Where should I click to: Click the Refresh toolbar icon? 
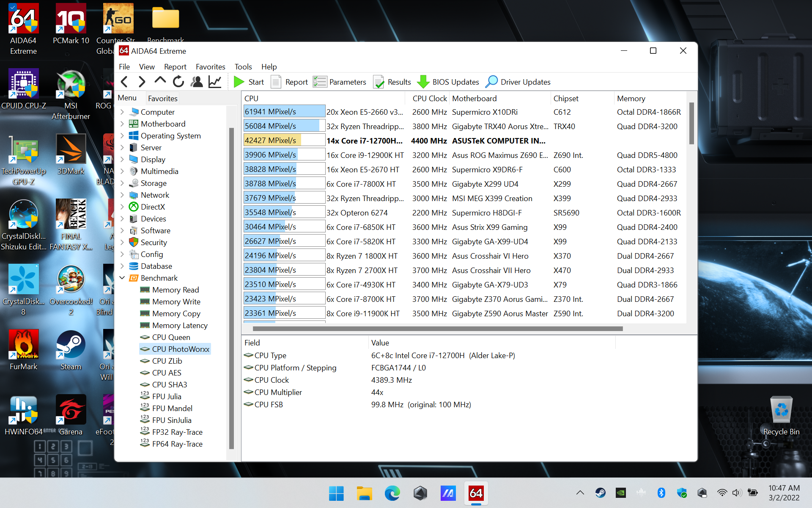(x=178, y=82)
